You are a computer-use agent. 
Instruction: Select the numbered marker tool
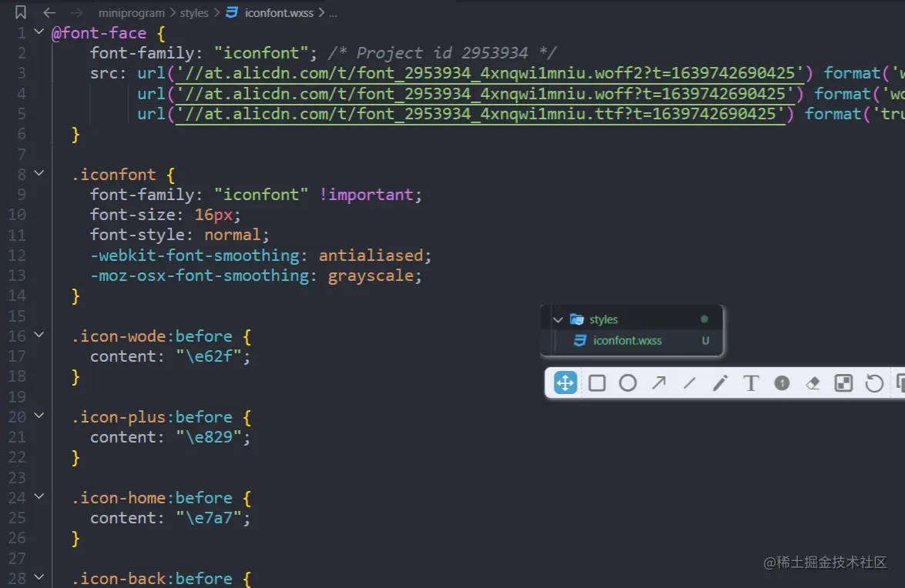pyautogui.click(x=782, y=383)
